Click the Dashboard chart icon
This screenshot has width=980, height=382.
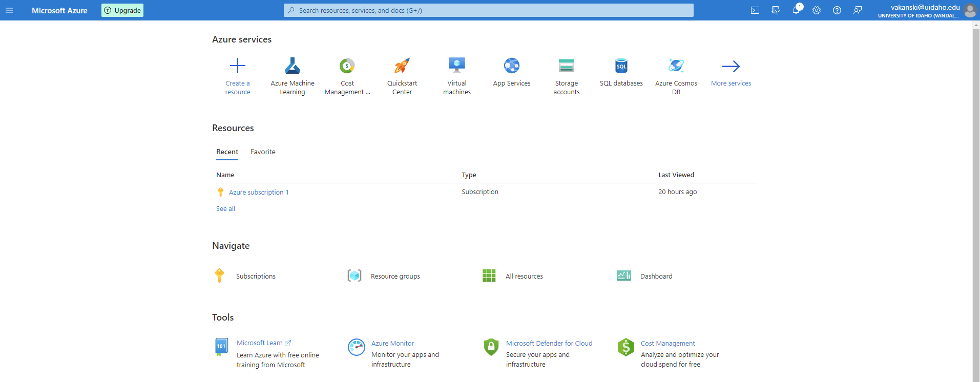click(x=624, y=275)
